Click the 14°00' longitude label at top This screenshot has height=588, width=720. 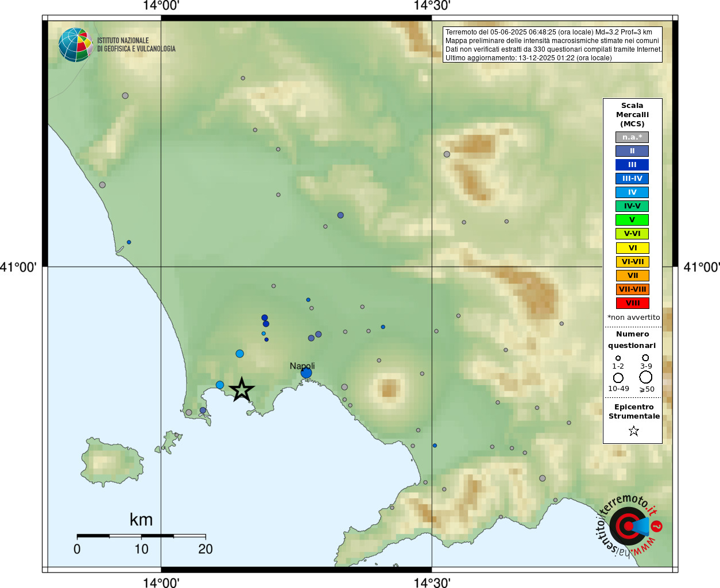[x=161, y=6]
